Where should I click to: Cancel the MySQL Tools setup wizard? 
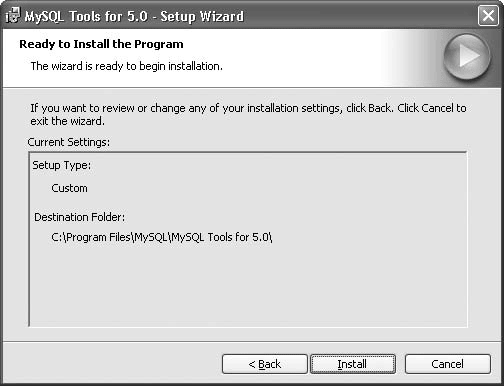[448, 364]
